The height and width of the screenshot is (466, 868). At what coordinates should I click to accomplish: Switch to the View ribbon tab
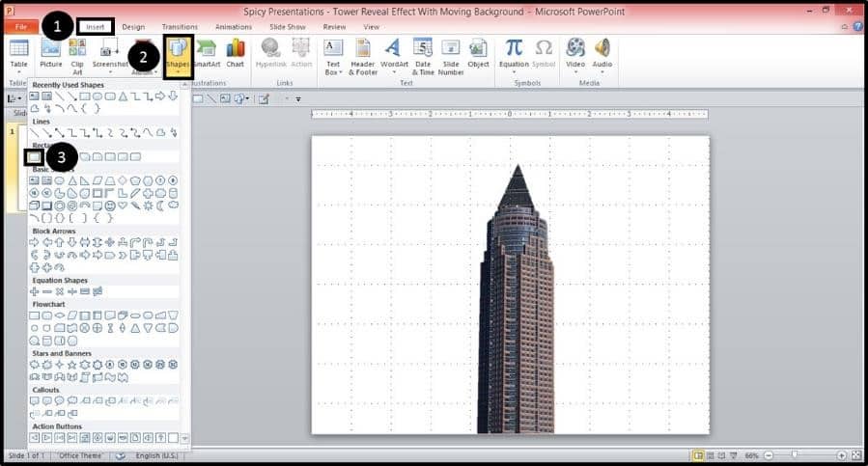[x=372, y=27]
